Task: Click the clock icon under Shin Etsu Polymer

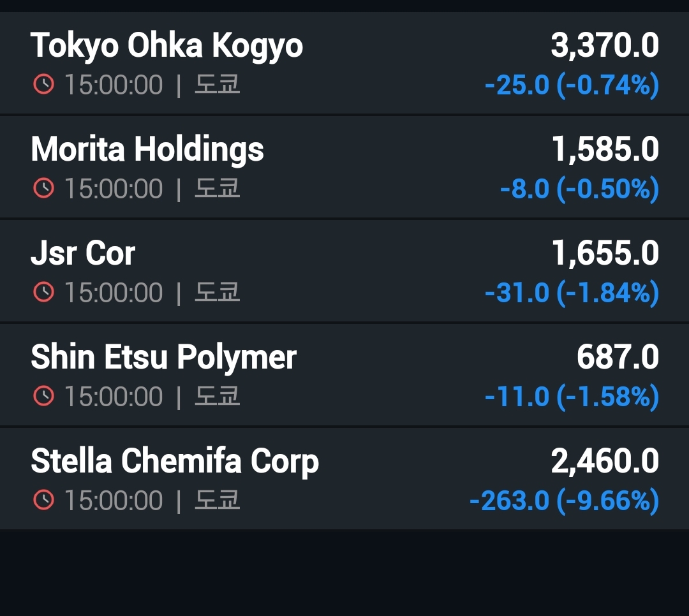Action: point(43,397)
